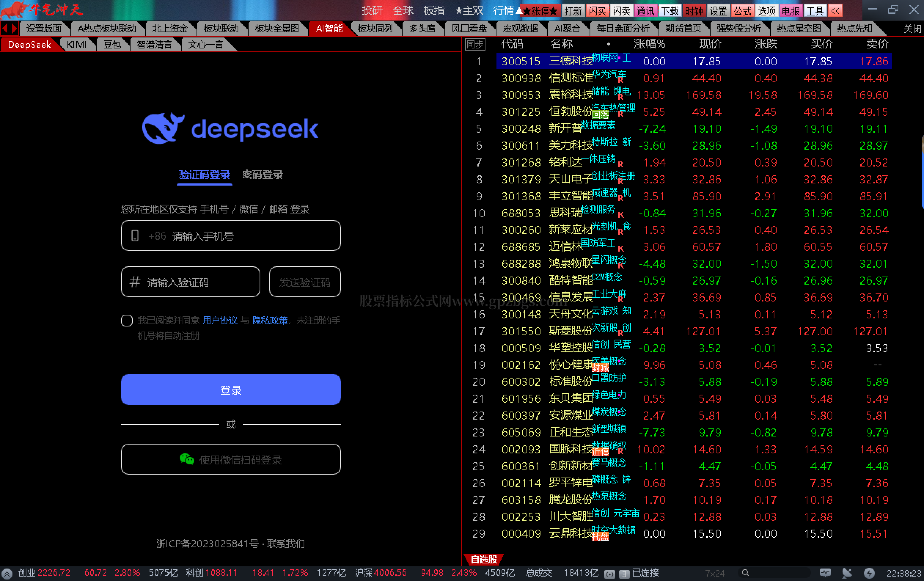Click the monitor chart icon in status bar
The image size is (924, 581).
coord(825,573)
